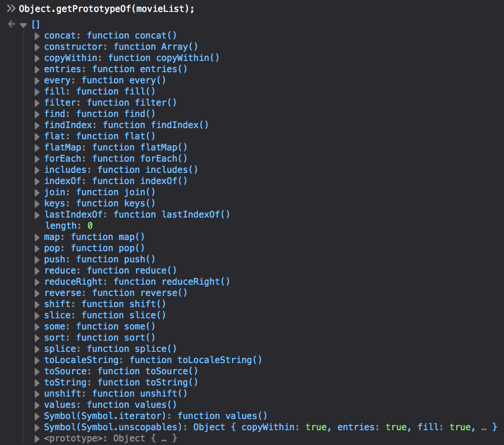The width and height of the screenshot is (504, 445).
Task: Expand the concat function entry
Action: (37, 36)
